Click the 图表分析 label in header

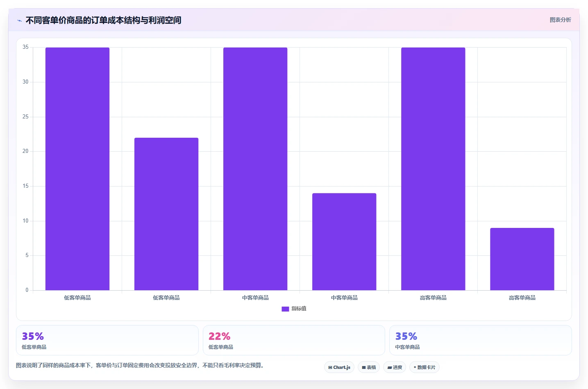[x=560, y=20]
